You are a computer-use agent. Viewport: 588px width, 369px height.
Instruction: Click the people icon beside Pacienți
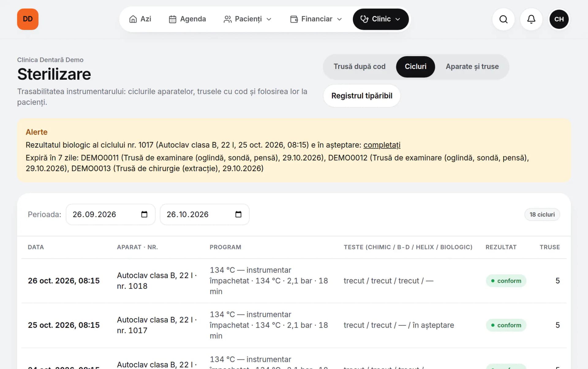(x=227, y=19)
